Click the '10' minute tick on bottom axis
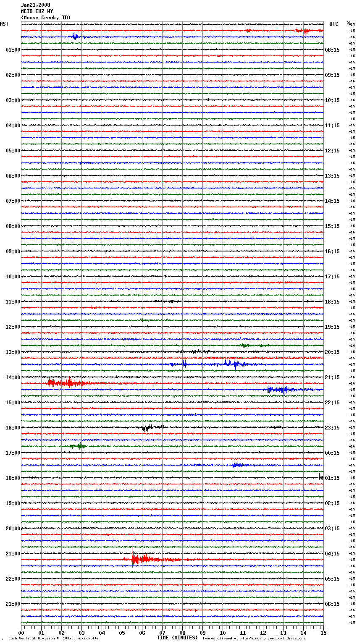The height and width of the screenshot is (644, 357). 223,633
